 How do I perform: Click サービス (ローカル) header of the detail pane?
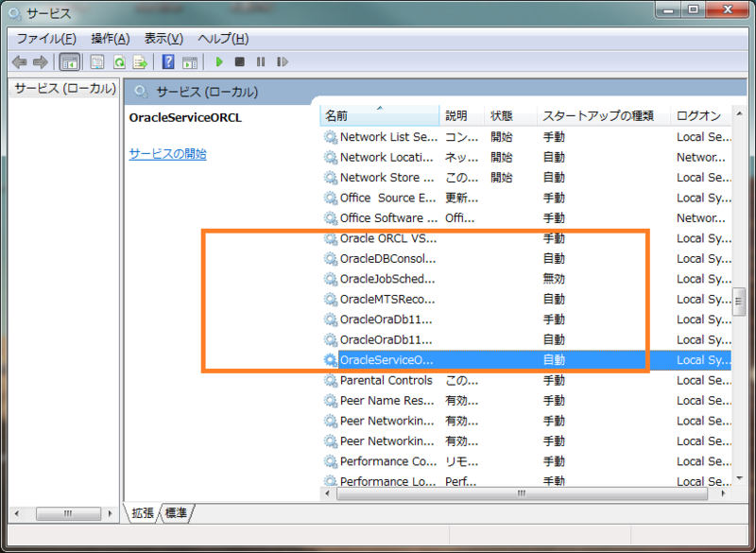[x=207, y=92]
